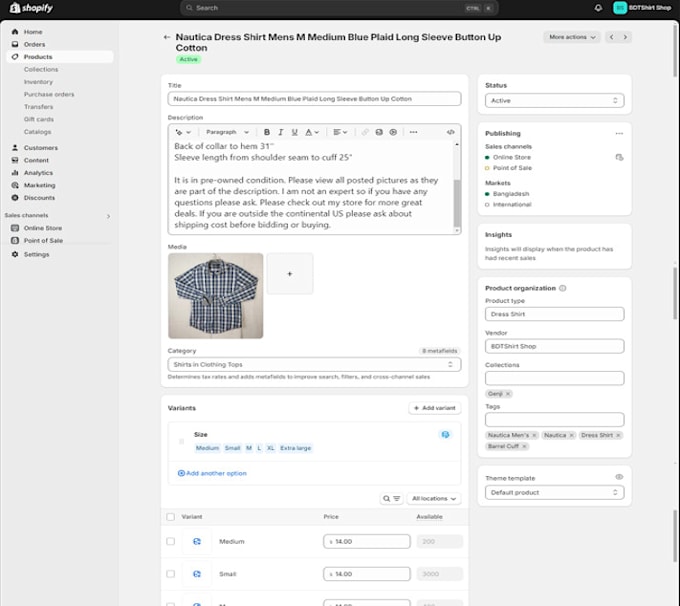
Task: Open the Status dropdown showing Active
Action: (554, 101)
